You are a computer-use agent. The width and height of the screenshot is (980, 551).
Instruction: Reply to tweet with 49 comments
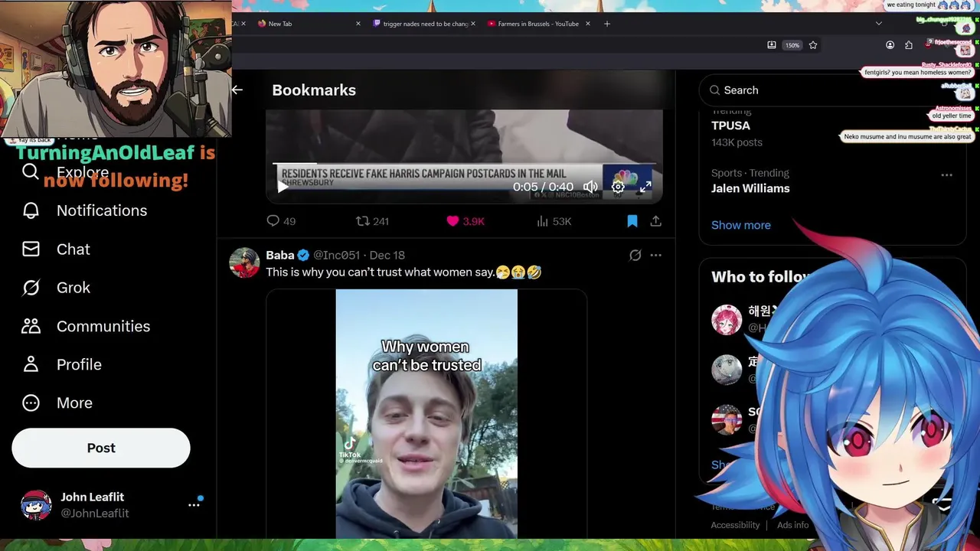(x=280, y=221)
